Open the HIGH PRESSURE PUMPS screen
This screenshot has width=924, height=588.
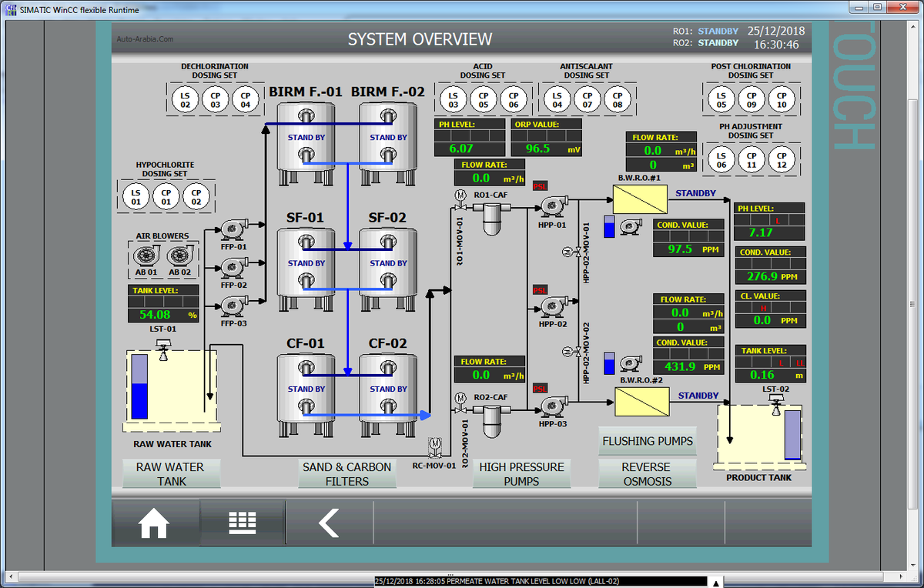click(522, 474)
